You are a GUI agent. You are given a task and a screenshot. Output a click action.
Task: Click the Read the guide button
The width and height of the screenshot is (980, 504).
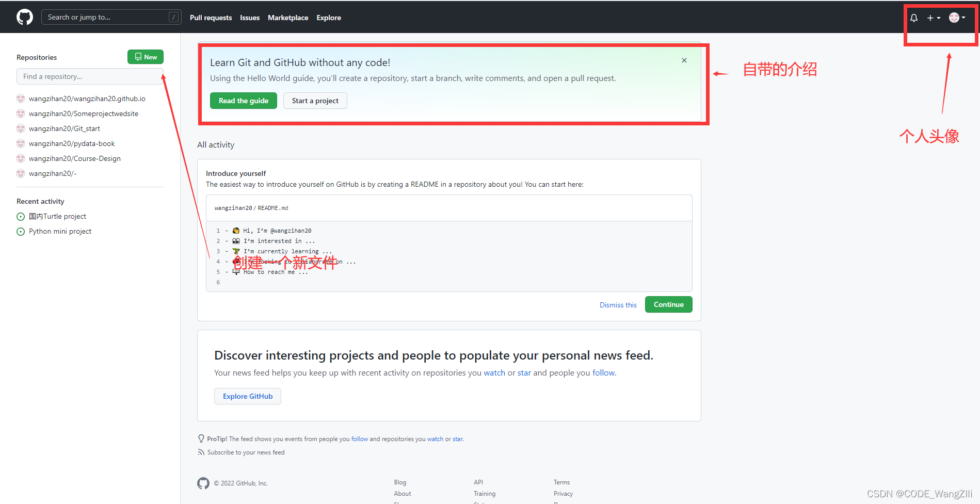click(244, 101)
